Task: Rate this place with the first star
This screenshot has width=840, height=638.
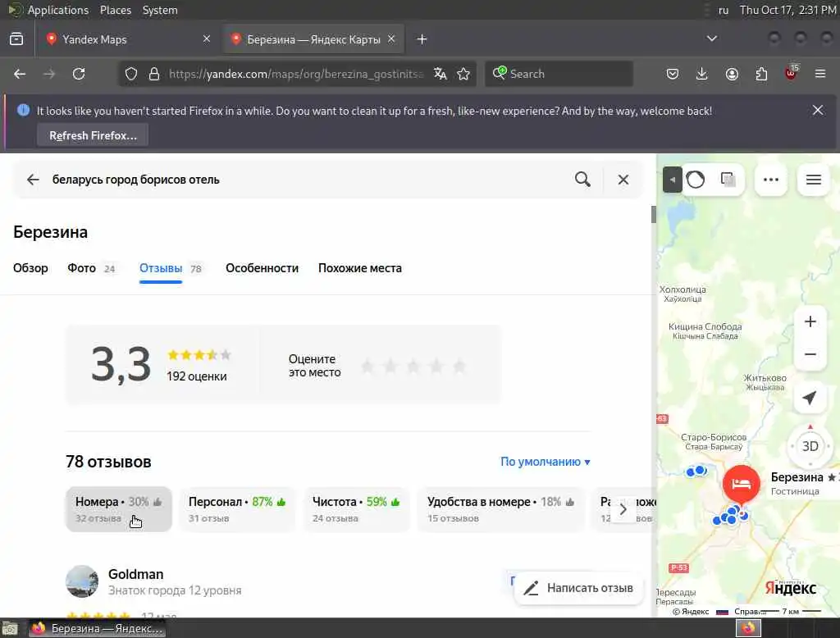Action: pyautogui.click(x=367, y=367)
